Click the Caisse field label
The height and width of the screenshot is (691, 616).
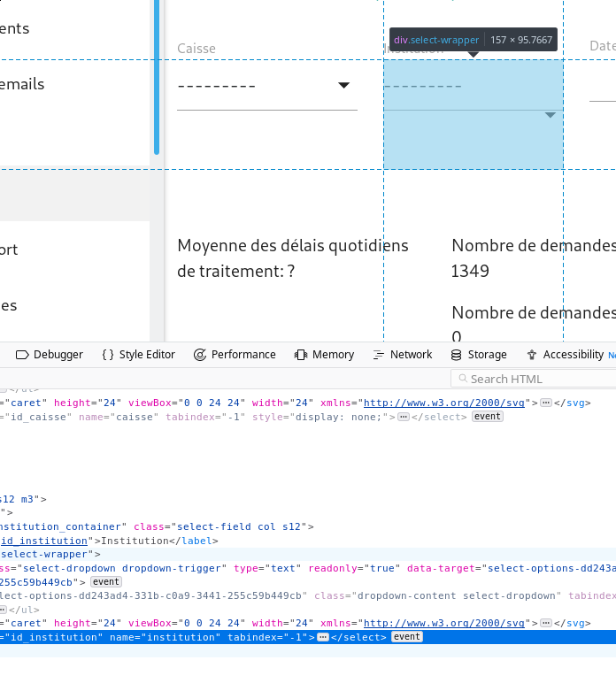coord(196,49)
